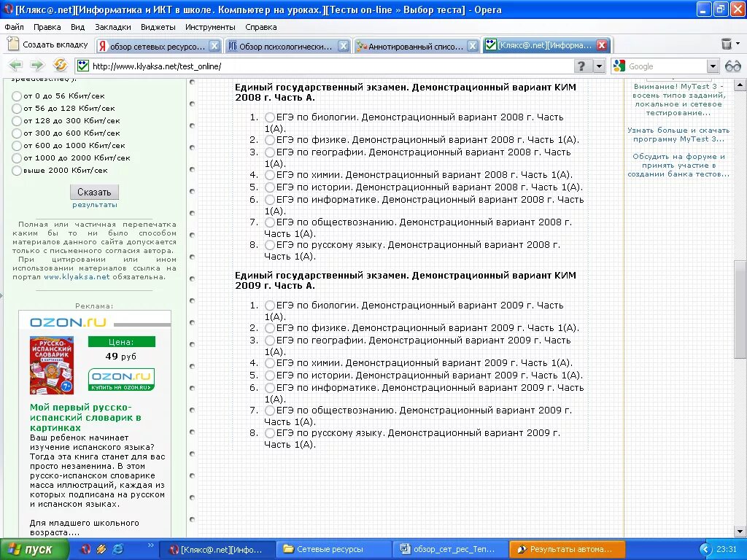The height and width of the screenshot is (560, 747).
Task: Open the Файл menu
Action: [x=15, y=27]
